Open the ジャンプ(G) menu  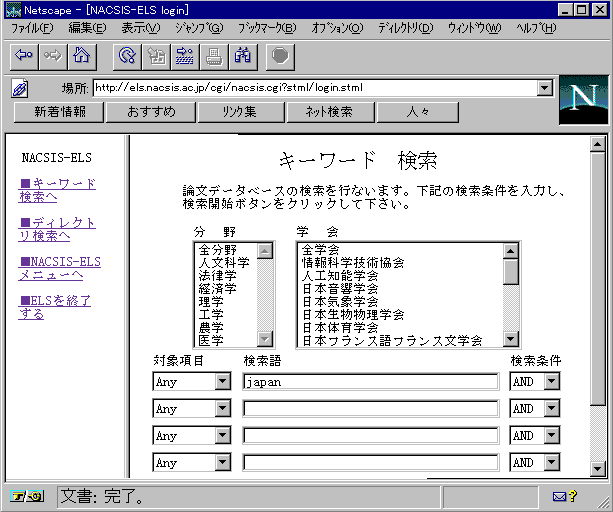pos(199,28)
